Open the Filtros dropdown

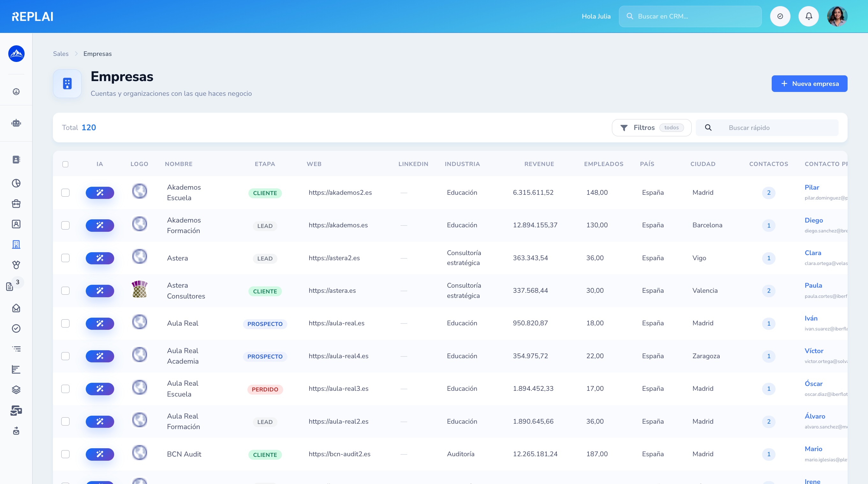(x=651, y=127)
